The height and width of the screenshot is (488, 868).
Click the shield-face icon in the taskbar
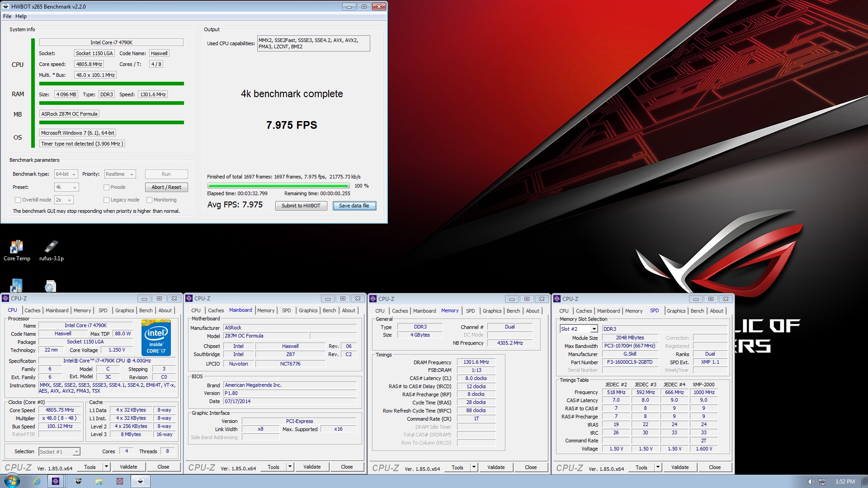tap(78, 481)
